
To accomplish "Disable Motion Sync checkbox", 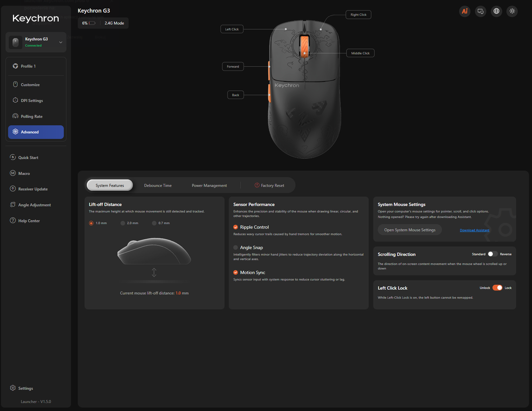I will [x=235, y=273].
